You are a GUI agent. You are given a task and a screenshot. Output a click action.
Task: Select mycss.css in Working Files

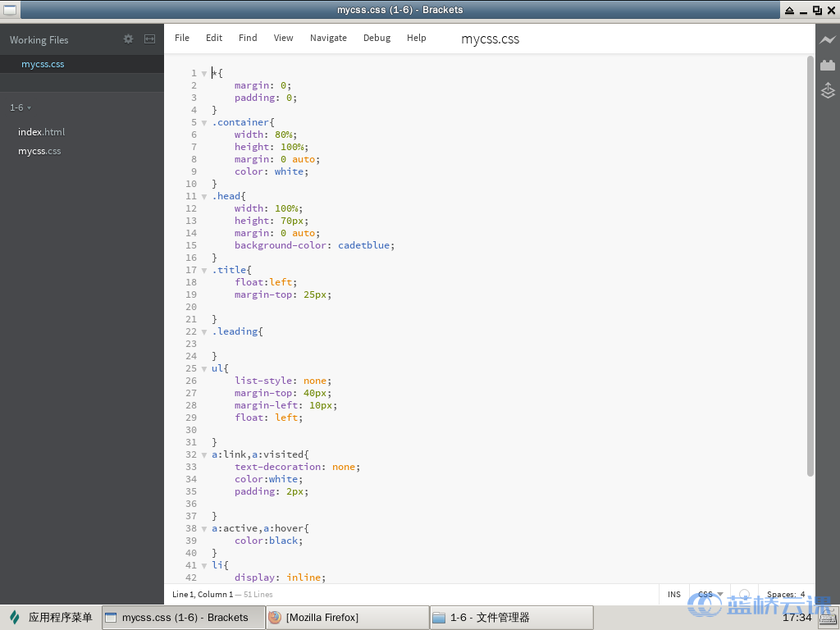pyautogui.click(x=43, y=64)
